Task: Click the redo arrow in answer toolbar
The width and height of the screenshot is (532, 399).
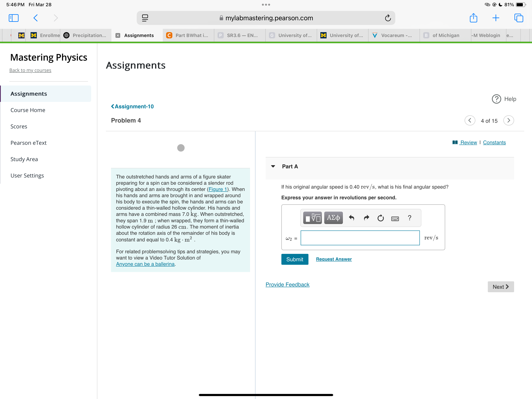Action: tap(366, 218)
